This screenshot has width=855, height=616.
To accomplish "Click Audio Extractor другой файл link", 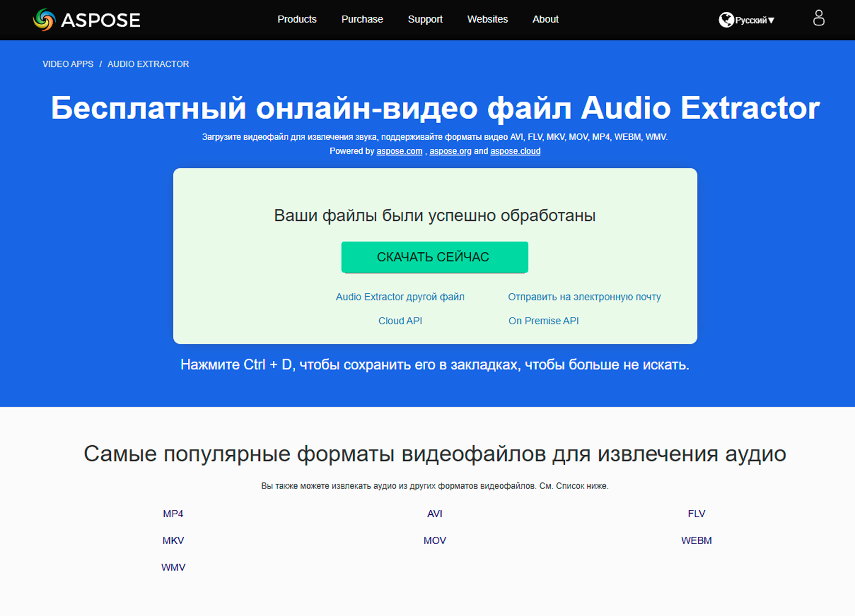I will pyautogui.click(x=400, y=297).
